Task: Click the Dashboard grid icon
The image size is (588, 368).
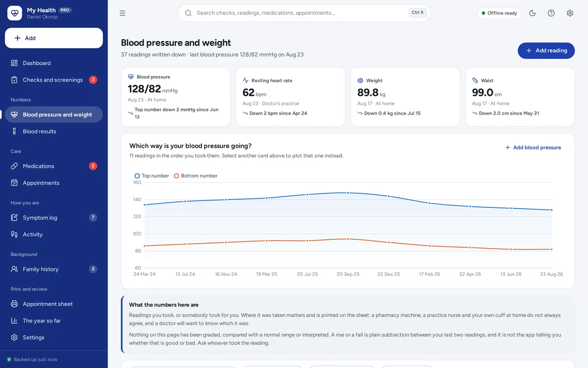Action: pos(14,63)
